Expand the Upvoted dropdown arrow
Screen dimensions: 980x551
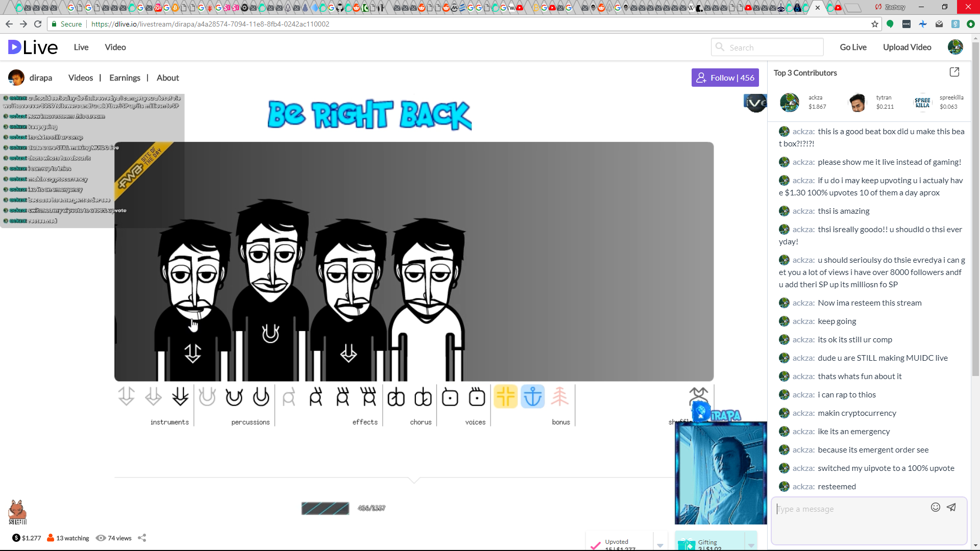[x=660, y=545]
